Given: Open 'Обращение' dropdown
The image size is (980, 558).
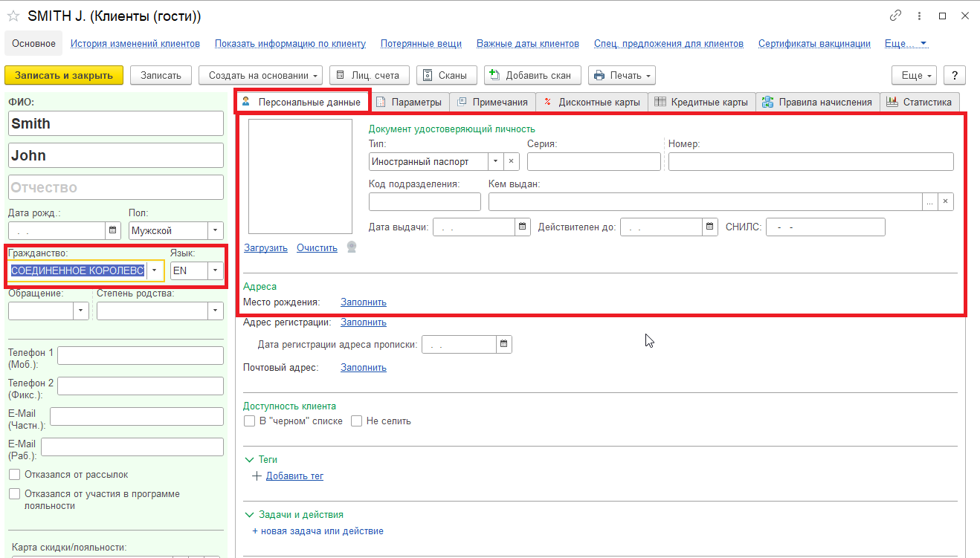Looking at the screenshot, I should pos(81,311).
